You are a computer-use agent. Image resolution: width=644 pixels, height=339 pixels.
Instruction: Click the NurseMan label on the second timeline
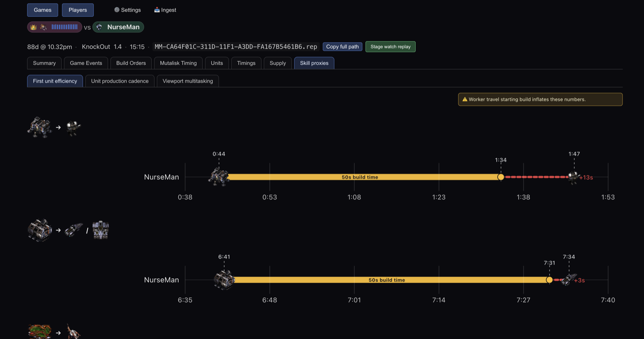click(x=161, y=280)
